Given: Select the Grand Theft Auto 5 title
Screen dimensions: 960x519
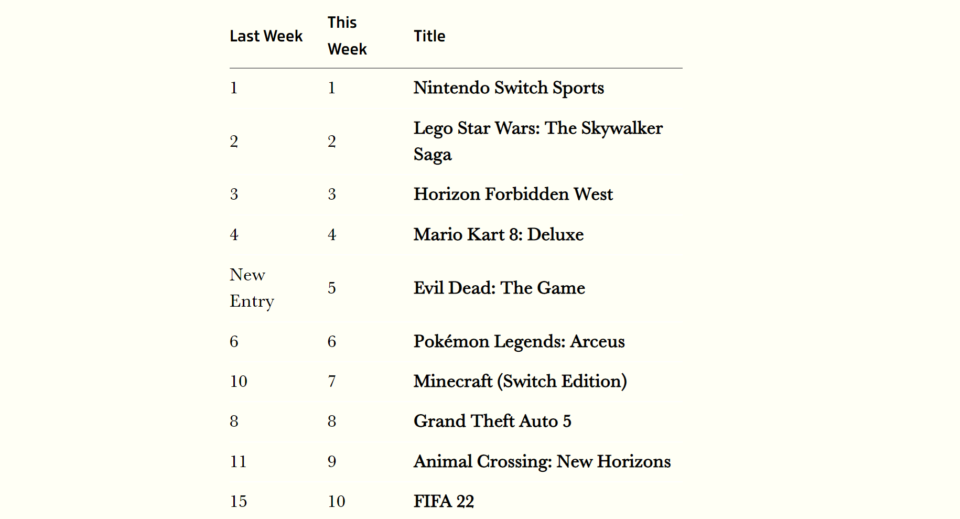Looking at the screenshot, I should pos(492,421).
